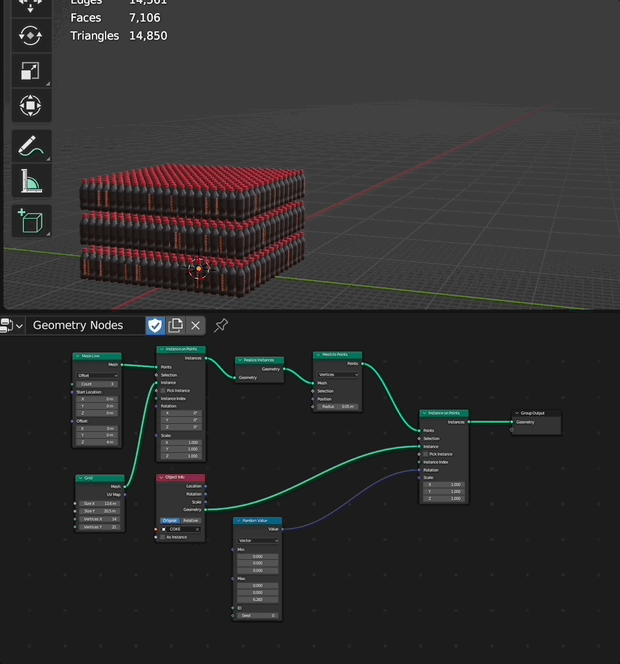
Task: Select the Annotate pencil tool
Action: [x=31, y=146]
